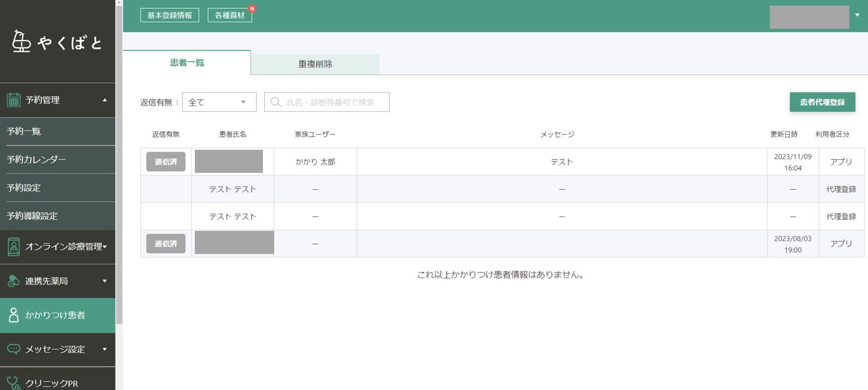Click the 予約管理 calendar icon
The height and width of the screenshot is (390, 868).
click(x=14, y=100)
